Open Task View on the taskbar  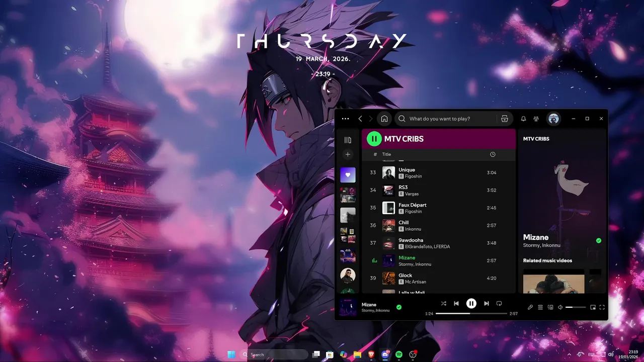click(x=316, y=354)
